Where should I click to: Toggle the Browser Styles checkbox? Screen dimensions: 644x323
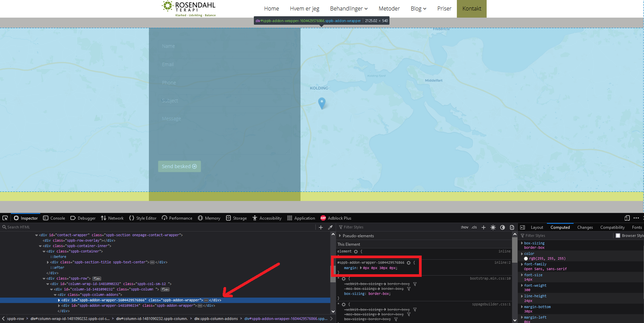coord(618,235)
